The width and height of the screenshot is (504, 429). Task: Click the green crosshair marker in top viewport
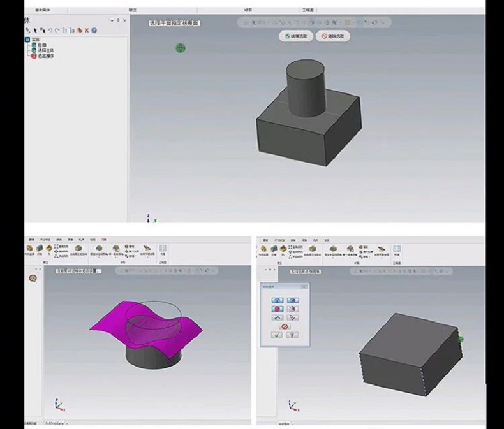click(x=181, y=48)
